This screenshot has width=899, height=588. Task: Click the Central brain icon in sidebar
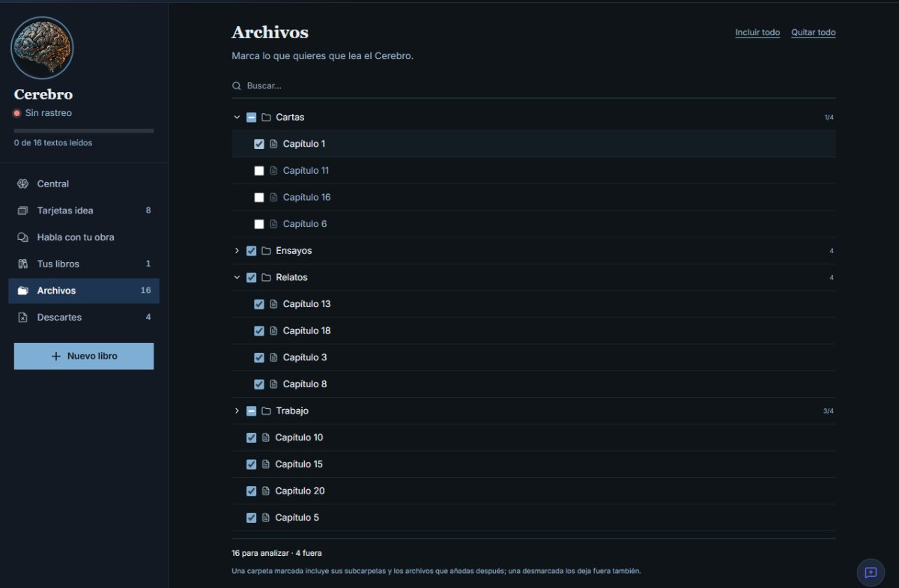(22, 184)
